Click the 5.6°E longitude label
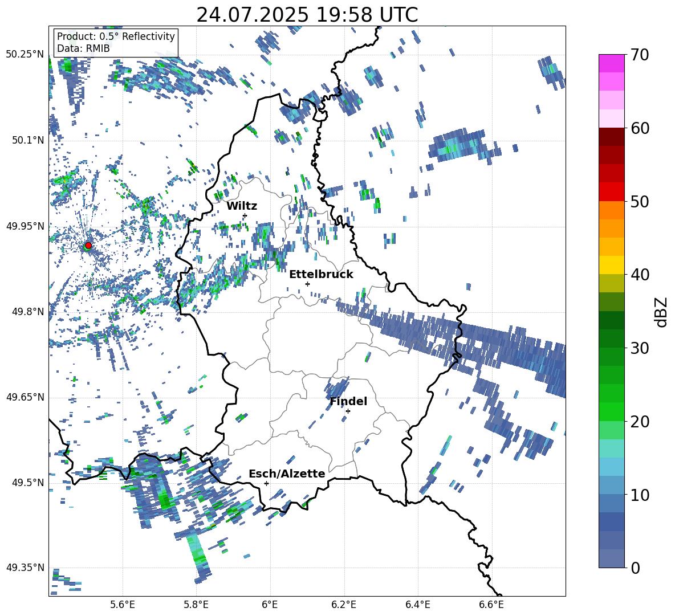Image resolution: width=675 pixels, height=616 pixels. (x=123, y=605)
